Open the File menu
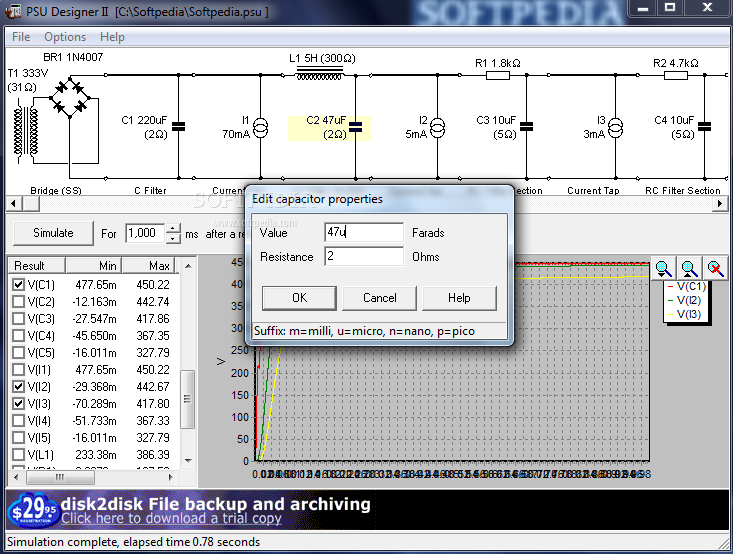Screen dimensions: 733x554 [x=21, y=37]
